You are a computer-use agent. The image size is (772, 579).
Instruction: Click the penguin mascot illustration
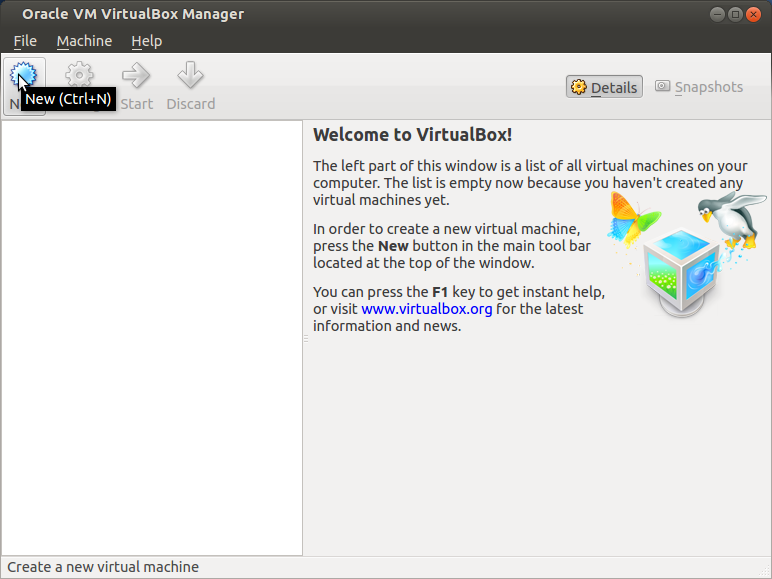tap(727, 220)
